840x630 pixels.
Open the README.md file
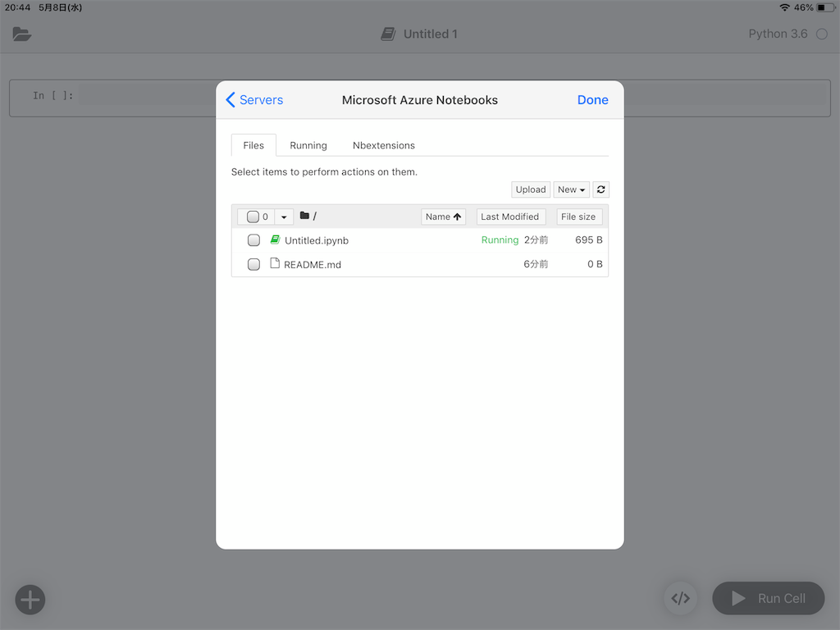point(313,265)
